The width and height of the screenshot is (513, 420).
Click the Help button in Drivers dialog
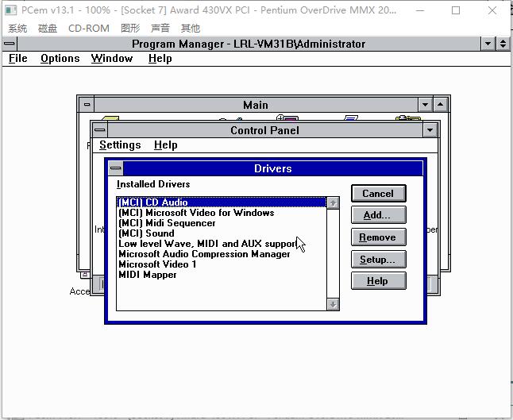(379, 281)
